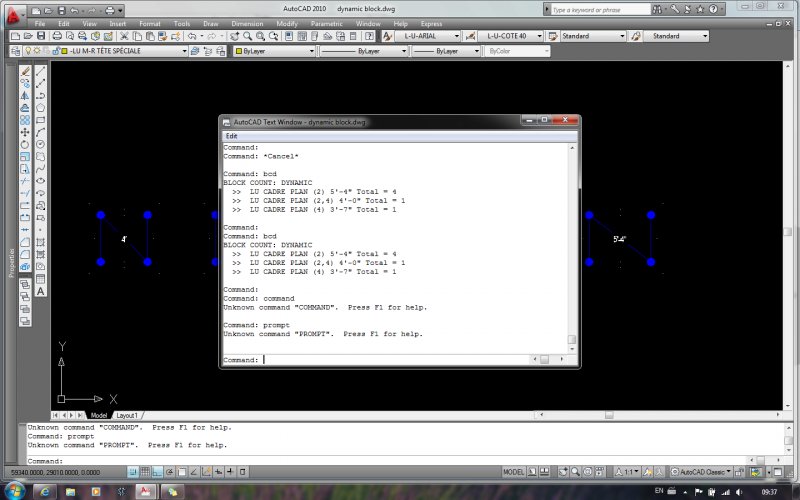800x500 pixels.
Task: Toggle Polar Tracking in status bar
Action: click(169, 472)
